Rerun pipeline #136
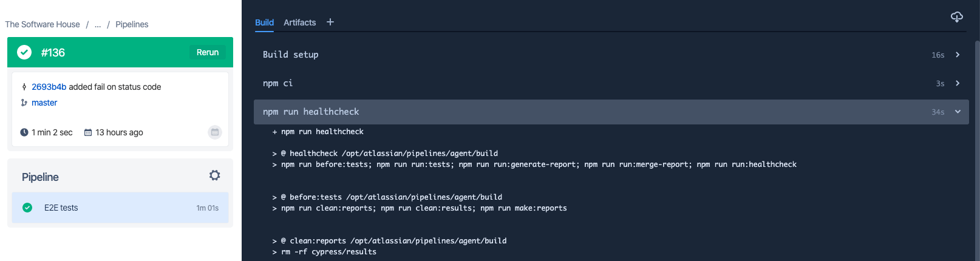Screen dimensions: 980x261 pyautogui.click(x=208, y=52)
